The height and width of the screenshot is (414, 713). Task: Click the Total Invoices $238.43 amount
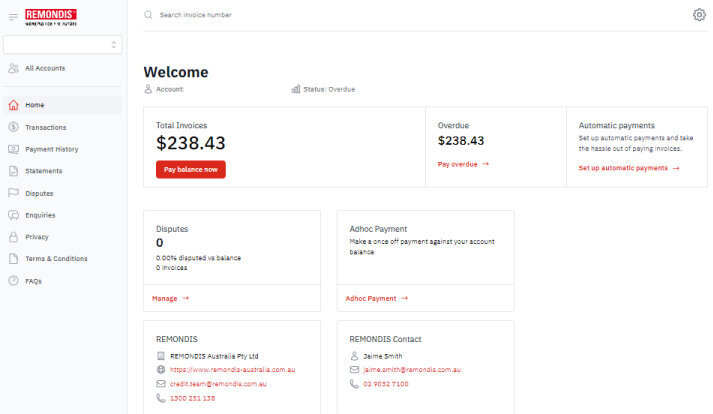click(x=191, y=143)
